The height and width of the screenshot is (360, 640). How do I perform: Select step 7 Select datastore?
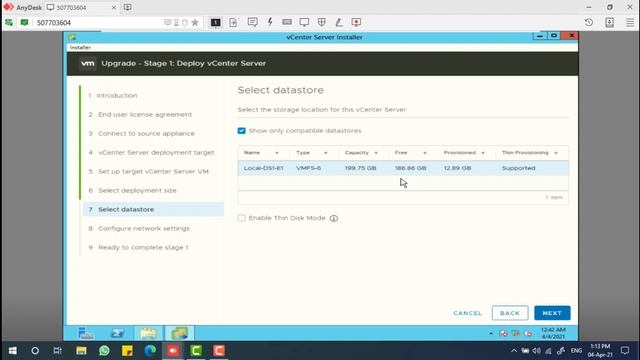point(153,209)
